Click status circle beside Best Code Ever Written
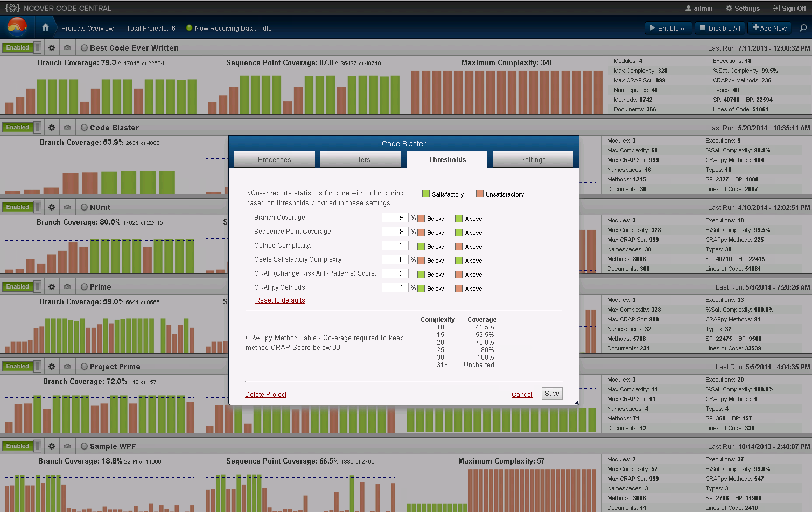Image resolution: width=812 pixels, height=512 pixels. [x=84, y=48]
